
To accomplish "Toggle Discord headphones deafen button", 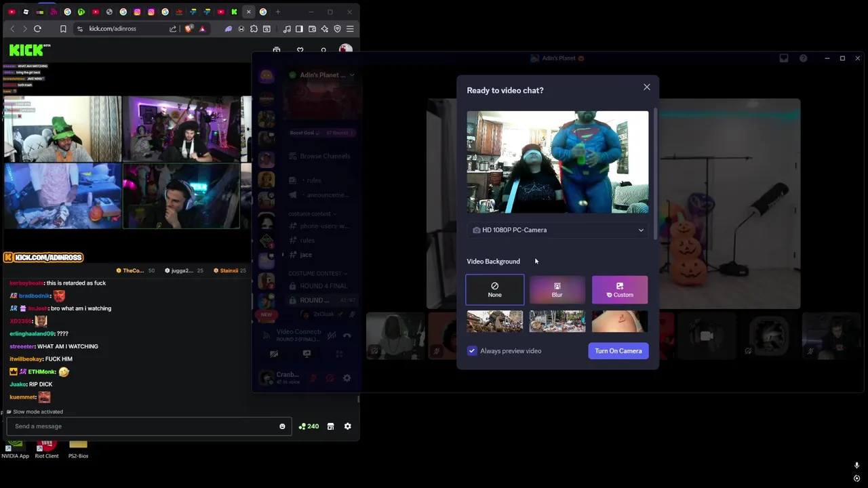I will (330, 378).
